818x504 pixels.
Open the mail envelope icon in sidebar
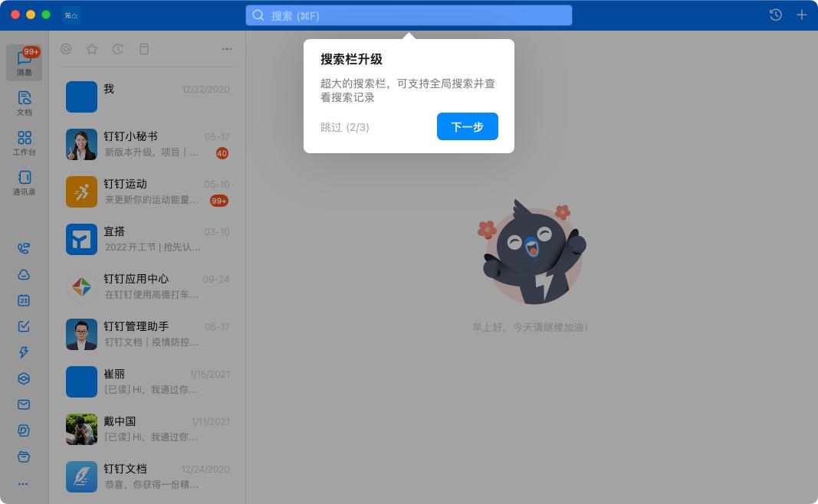coord(24,404)
